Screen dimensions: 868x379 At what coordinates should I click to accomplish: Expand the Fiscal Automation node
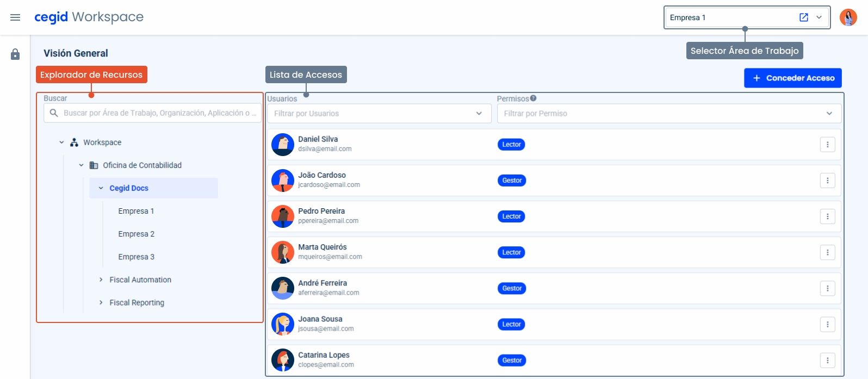point(101,279)
